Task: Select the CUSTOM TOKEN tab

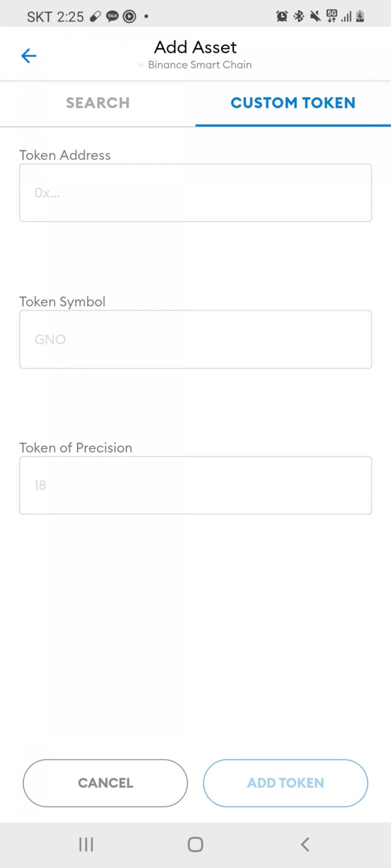Action: click(x=293, y=103)
